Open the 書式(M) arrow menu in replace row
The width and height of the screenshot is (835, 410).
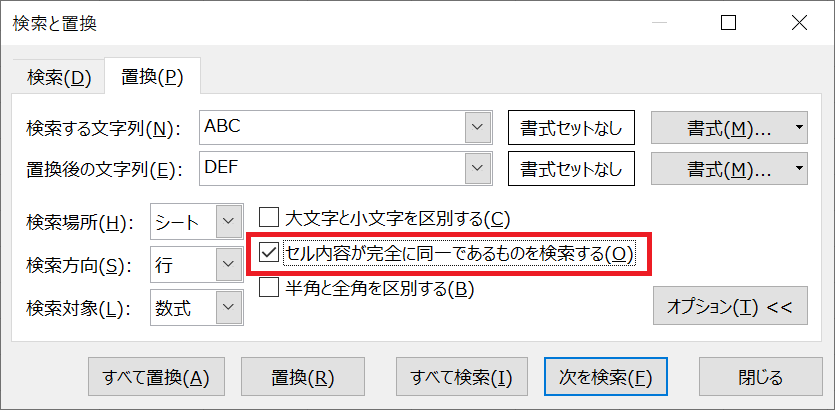[799, 168]
